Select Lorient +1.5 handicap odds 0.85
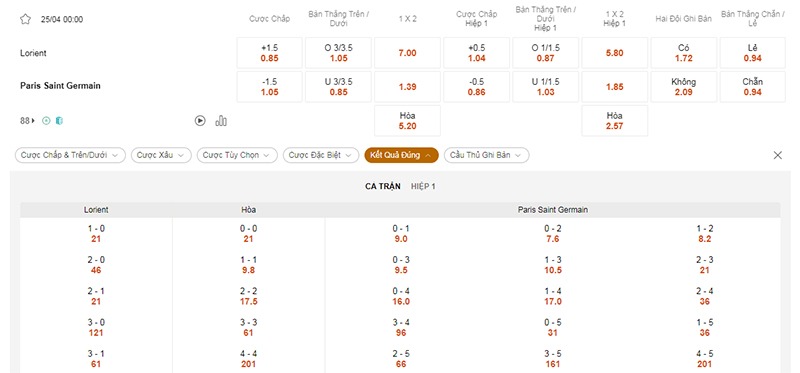The height and width of the screenshot is (373, 800). point(269,53)
